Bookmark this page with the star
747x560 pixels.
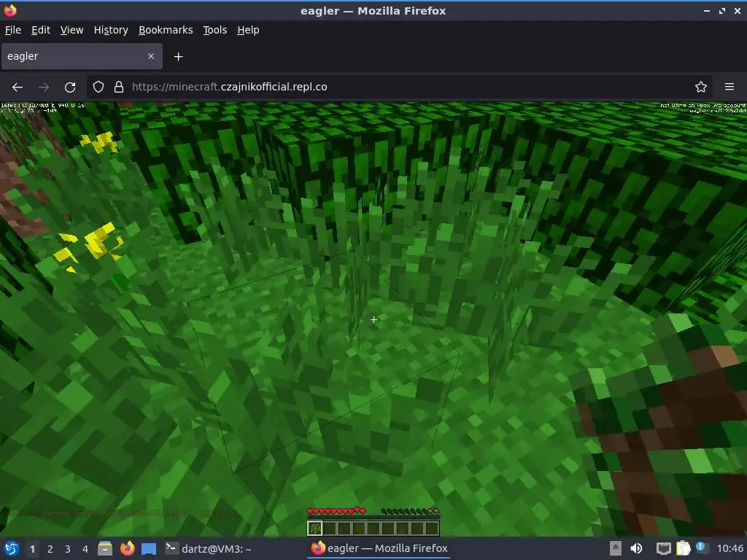701,87
